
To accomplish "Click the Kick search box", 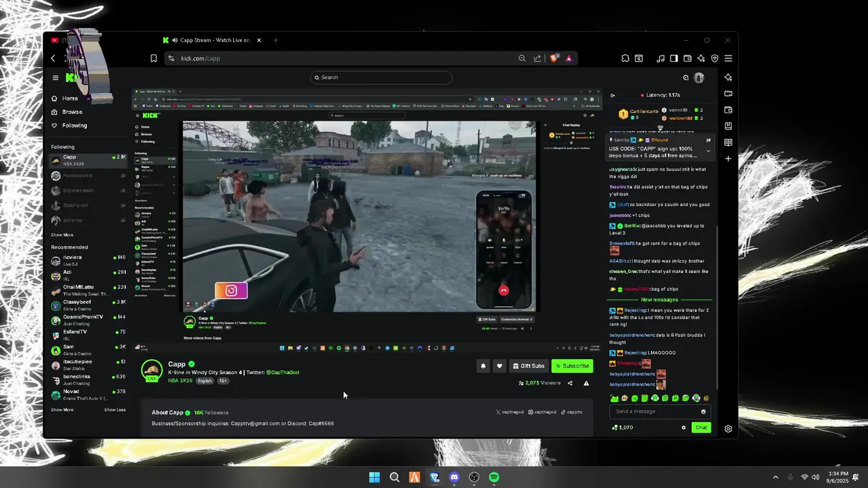I will [x=381, y=77].
